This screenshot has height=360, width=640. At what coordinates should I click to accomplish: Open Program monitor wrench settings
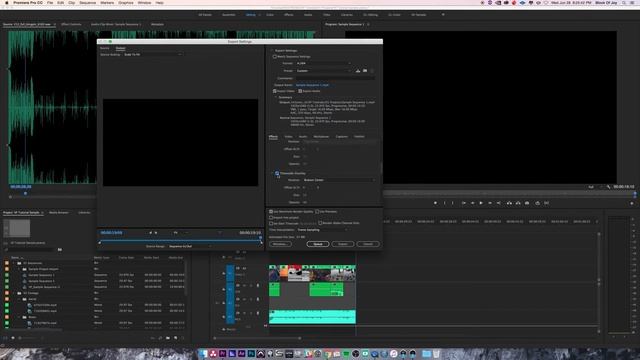pos(608,187)
